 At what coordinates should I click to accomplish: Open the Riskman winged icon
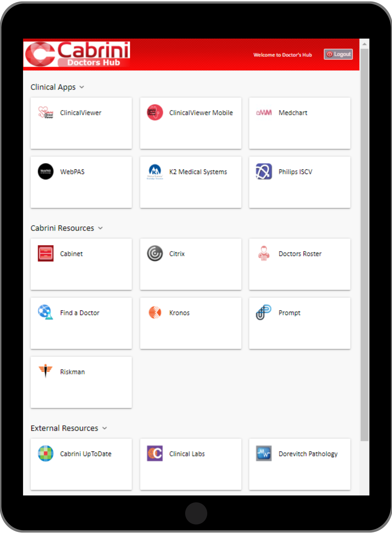46,371
